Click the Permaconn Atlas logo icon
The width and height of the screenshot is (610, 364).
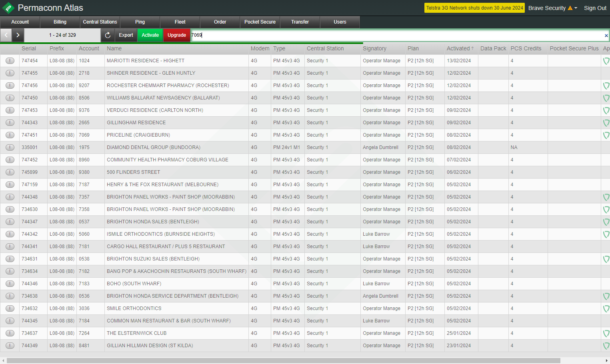click(8, 8)
